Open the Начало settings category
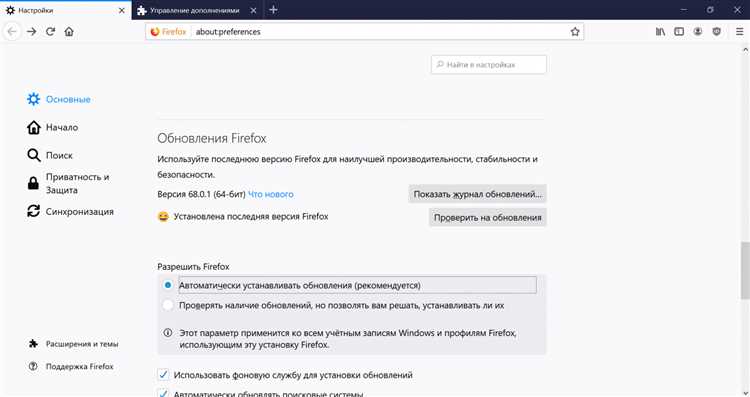The image size is (750, 397). tap(53, 127)
